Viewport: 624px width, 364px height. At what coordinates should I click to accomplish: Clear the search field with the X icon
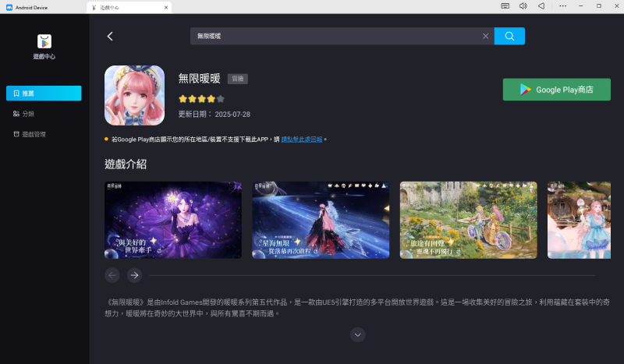(x=485, y=36)
